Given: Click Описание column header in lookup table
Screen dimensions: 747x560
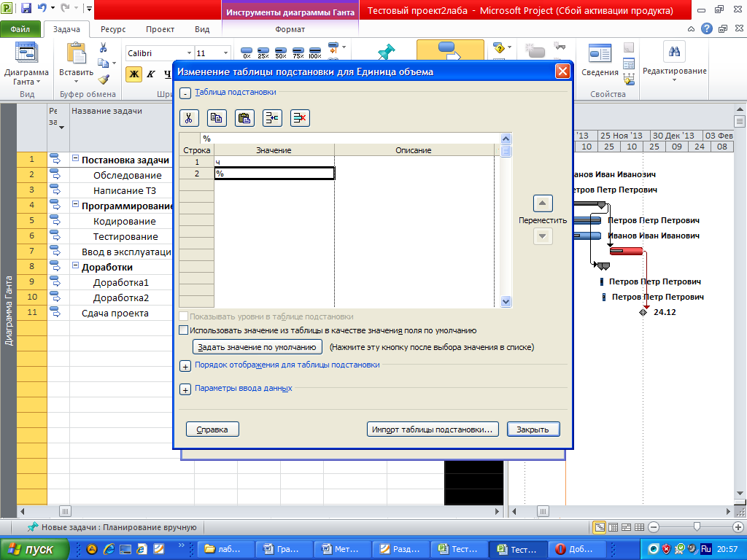Looking at the screenshot, I should coord(414,150).
